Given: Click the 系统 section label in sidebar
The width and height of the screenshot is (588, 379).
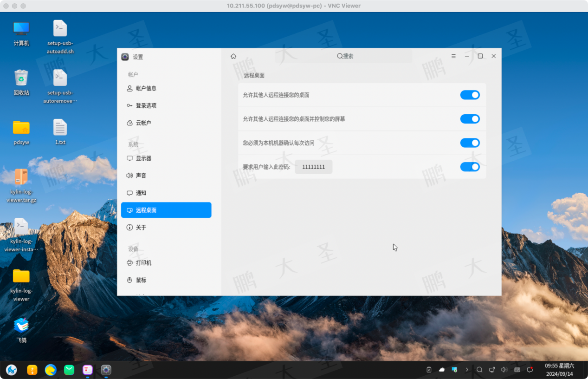Looking at the screenshot, I should coord(133,144).
